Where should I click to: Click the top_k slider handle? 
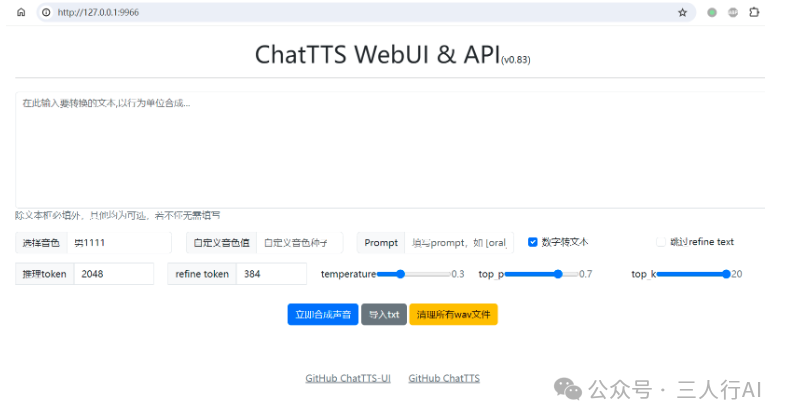pyautogui.click(x=725, y=274)
